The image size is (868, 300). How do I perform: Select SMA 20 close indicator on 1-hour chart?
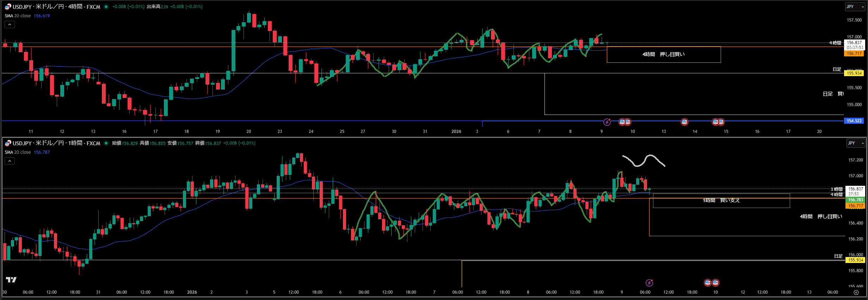[18, 152]
